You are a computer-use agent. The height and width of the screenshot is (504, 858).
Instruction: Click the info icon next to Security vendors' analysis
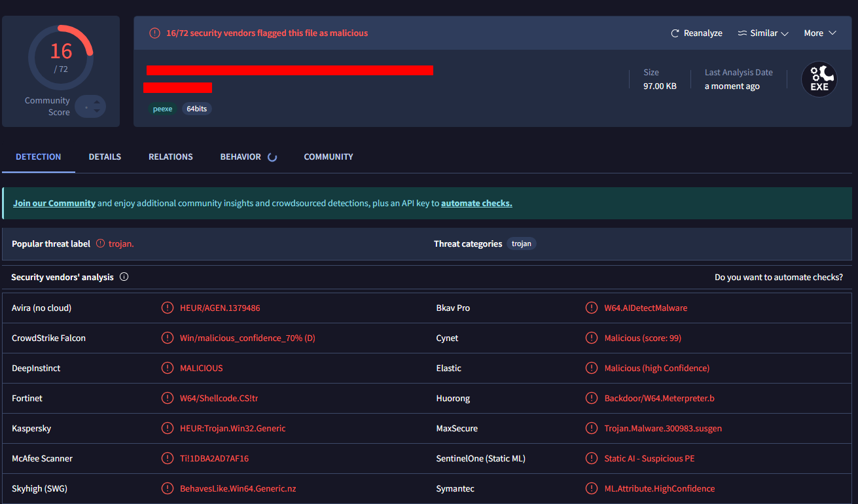(x=124, y=277)
